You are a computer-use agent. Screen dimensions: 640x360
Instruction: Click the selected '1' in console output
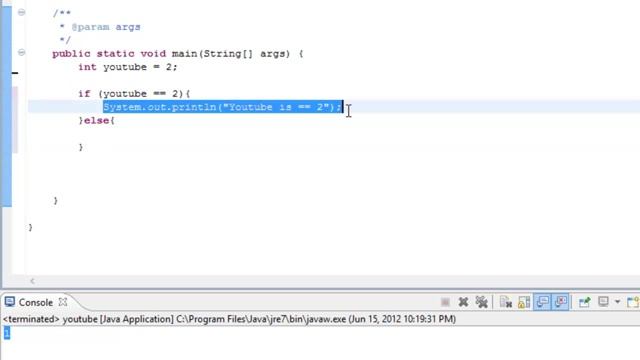pos(7,333)
